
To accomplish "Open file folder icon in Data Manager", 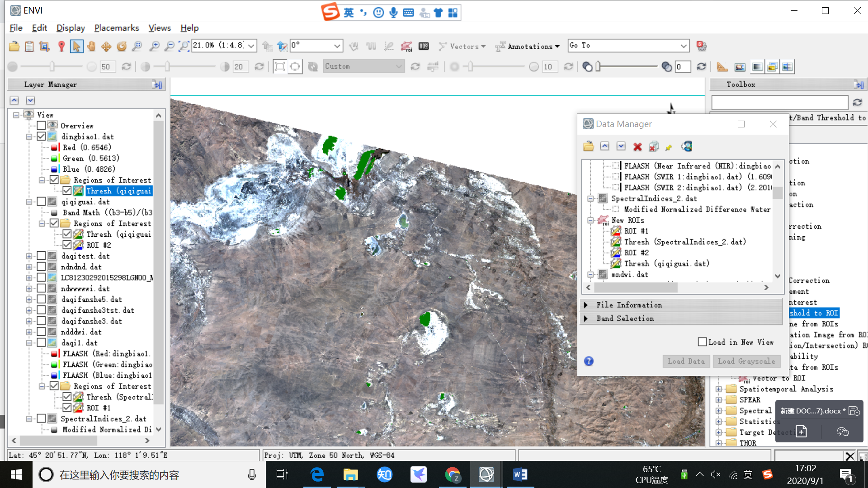I will (588, 146).
